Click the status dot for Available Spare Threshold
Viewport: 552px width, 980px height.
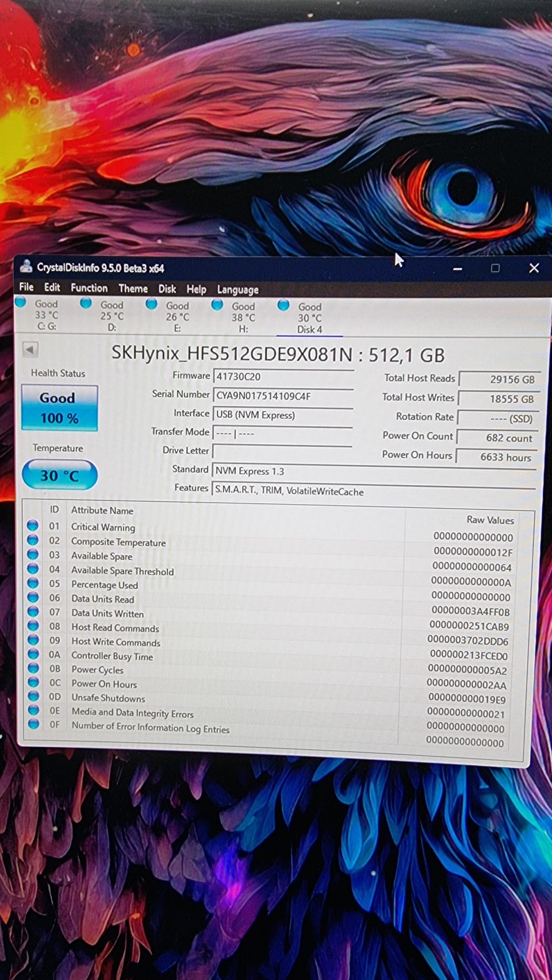point(33,568)
